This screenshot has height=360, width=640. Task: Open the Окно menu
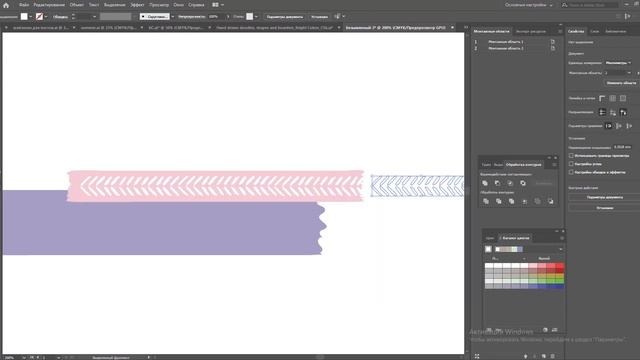(178, 5)
